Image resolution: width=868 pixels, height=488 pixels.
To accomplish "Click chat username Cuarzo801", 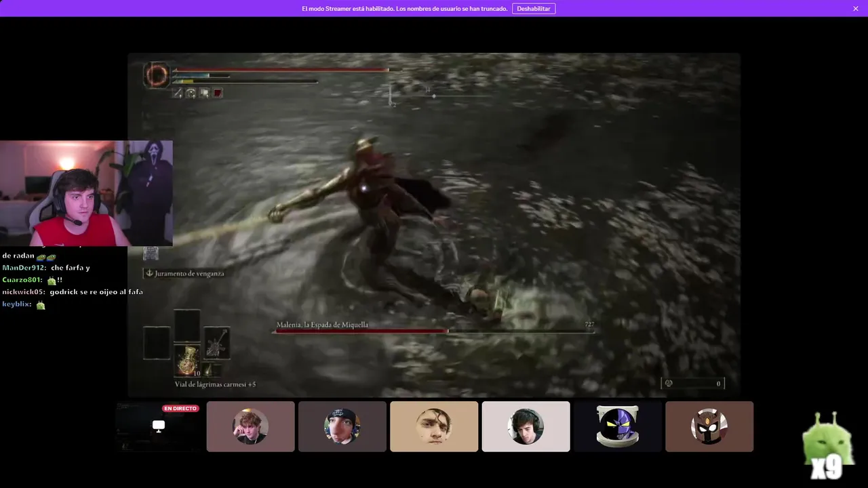I will click(22, 280).
